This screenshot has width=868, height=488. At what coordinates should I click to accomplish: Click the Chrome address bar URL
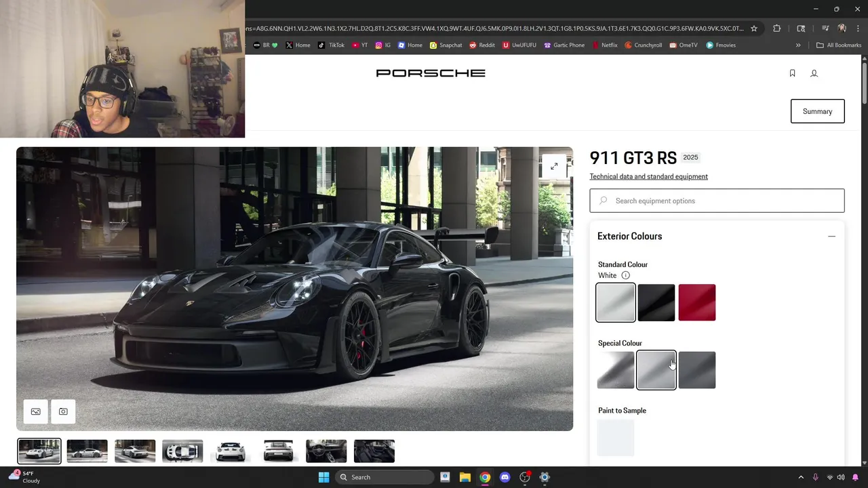[496, 28]
